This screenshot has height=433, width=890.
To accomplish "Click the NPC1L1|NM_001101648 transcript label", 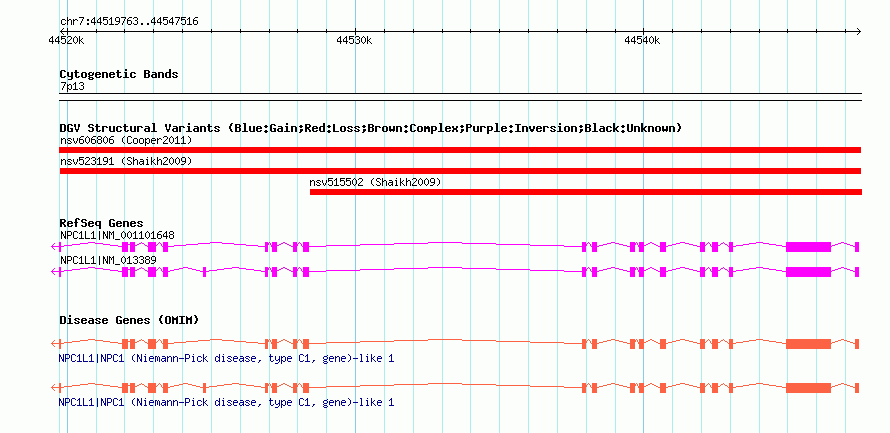I will 117,235.
